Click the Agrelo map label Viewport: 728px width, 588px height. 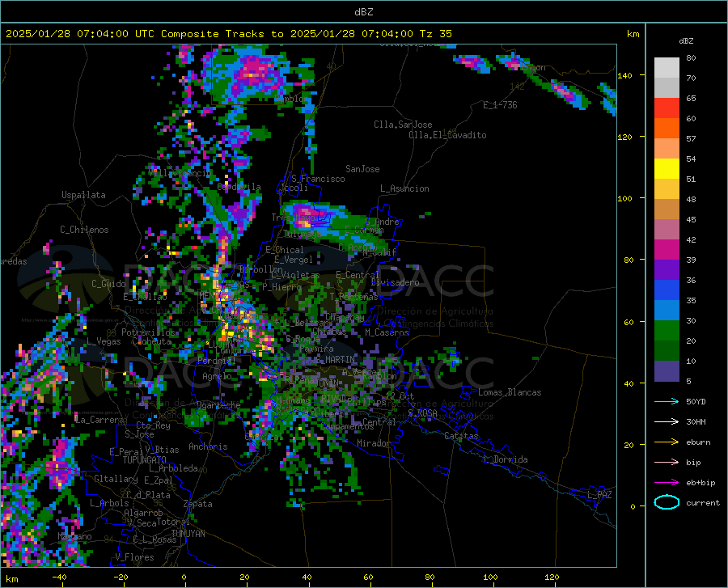point(217,376)
